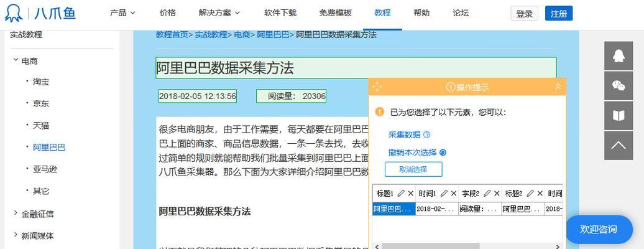644x249 pixels.
Task: Delete the 标题2 column with the X icon
Action: 540,193
